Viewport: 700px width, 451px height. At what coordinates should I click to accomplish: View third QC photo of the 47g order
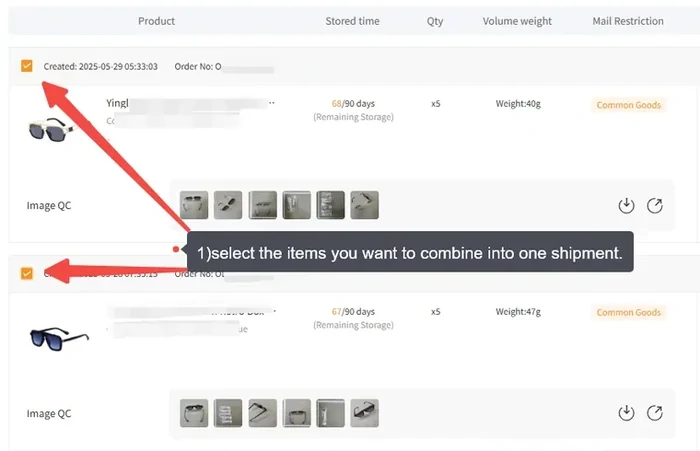(x=262, y=413)
